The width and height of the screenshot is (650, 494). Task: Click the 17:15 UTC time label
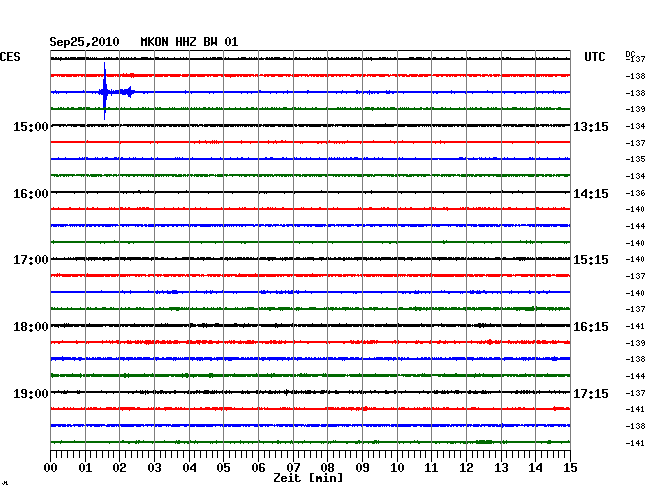tap(591, 393)
